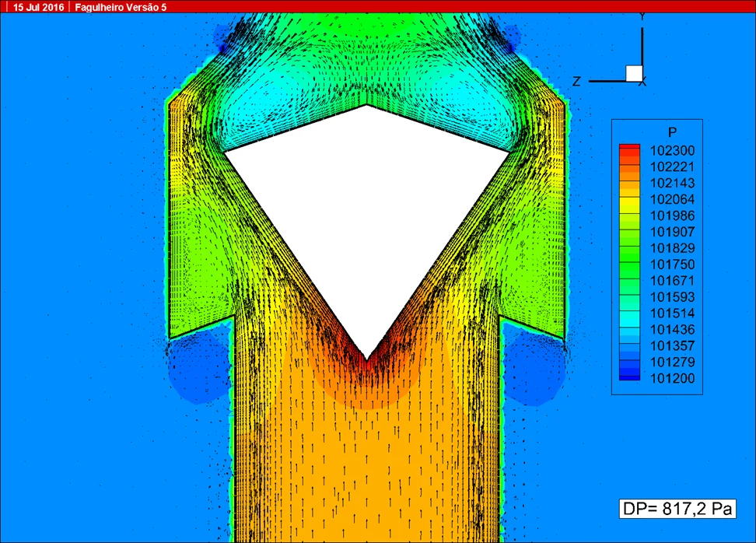This screenshot has width=756, height=543.
Task: Click the DP= 817,2 Pa text box
Action: click(677, 509)
